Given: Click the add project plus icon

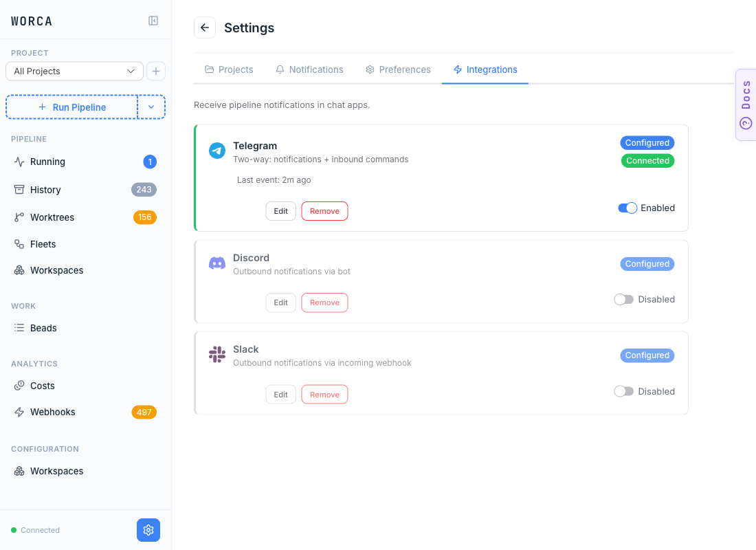Looking at the screenshot, I should 156,71.
